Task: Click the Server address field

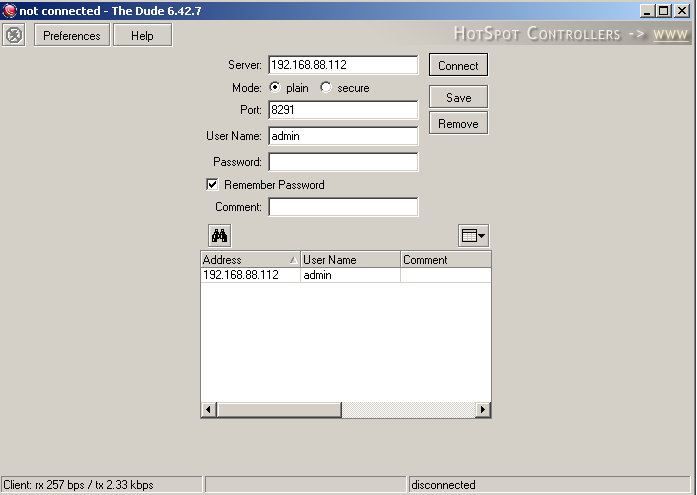Action: 343,65
